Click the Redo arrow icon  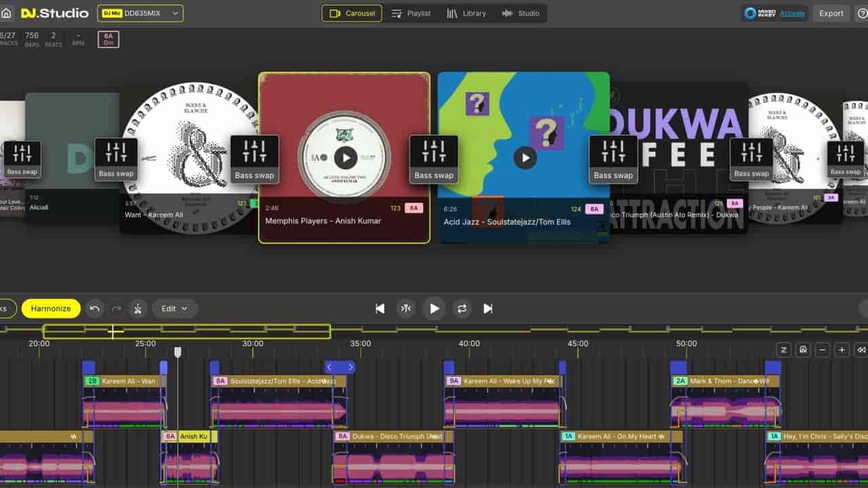(x=116, y=308)
